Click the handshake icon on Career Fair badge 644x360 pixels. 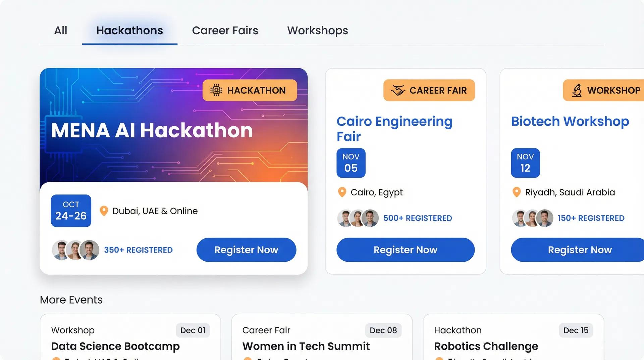(398, 90)
